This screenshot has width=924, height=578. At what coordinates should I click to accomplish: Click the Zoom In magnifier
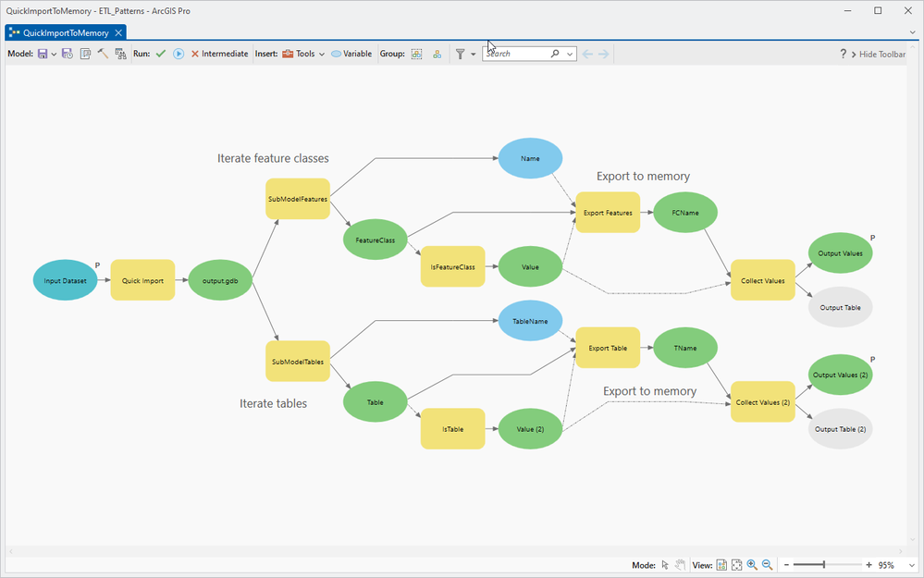[752, 565]
